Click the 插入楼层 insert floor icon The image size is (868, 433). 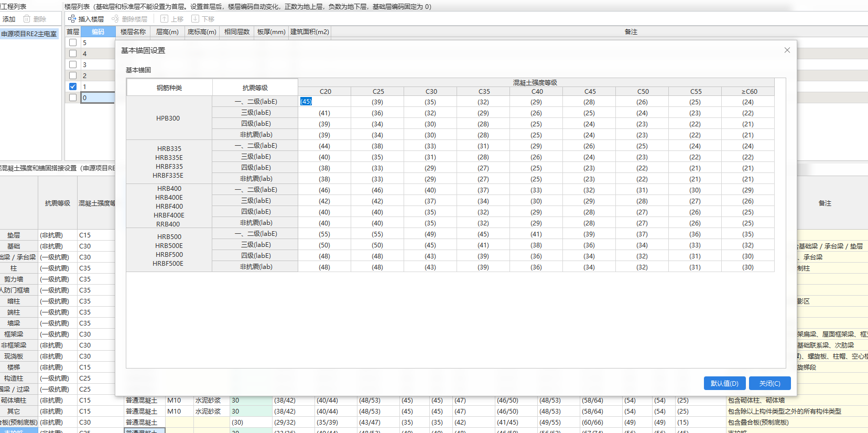pos(72,19)
